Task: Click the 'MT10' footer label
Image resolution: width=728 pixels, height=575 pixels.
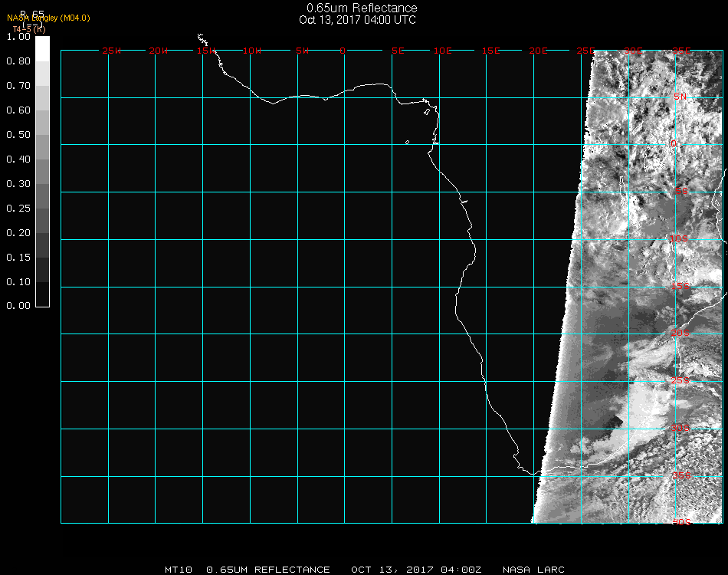Action: 179,570
